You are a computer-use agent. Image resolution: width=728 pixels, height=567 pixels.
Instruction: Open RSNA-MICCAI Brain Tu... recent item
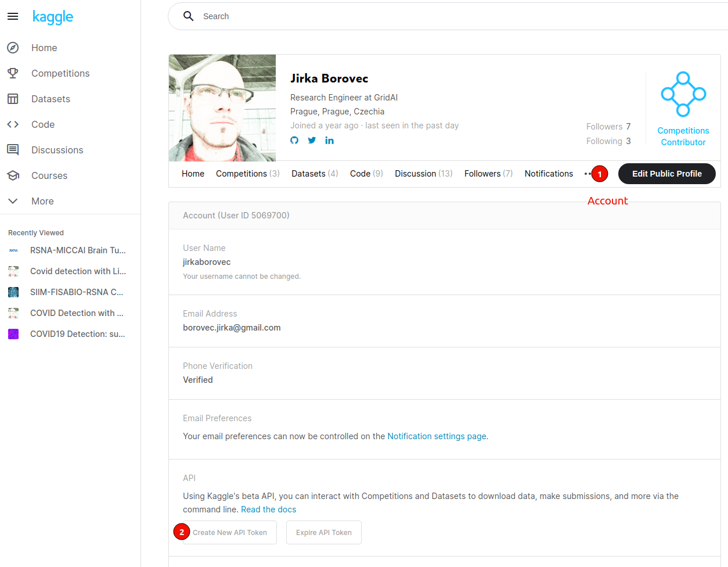(78, 250)
